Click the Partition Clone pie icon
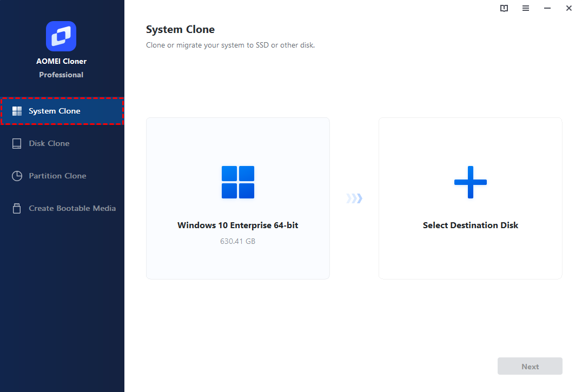This screenshot has width=582, height=392. point(17,176)
